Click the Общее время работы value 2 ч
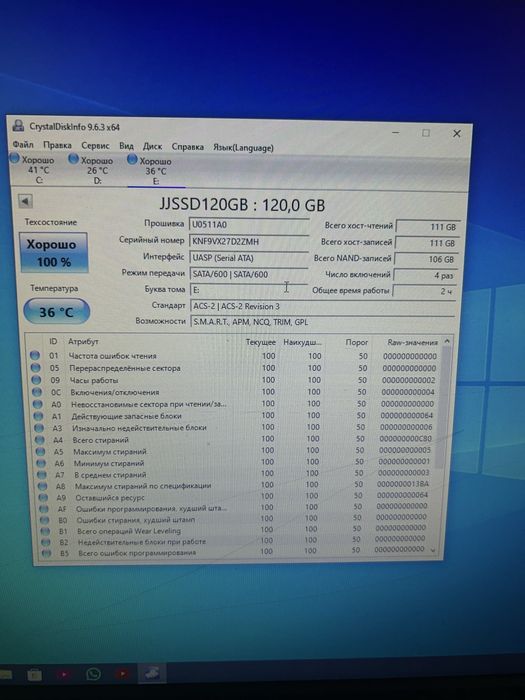 tap(424, 291)
